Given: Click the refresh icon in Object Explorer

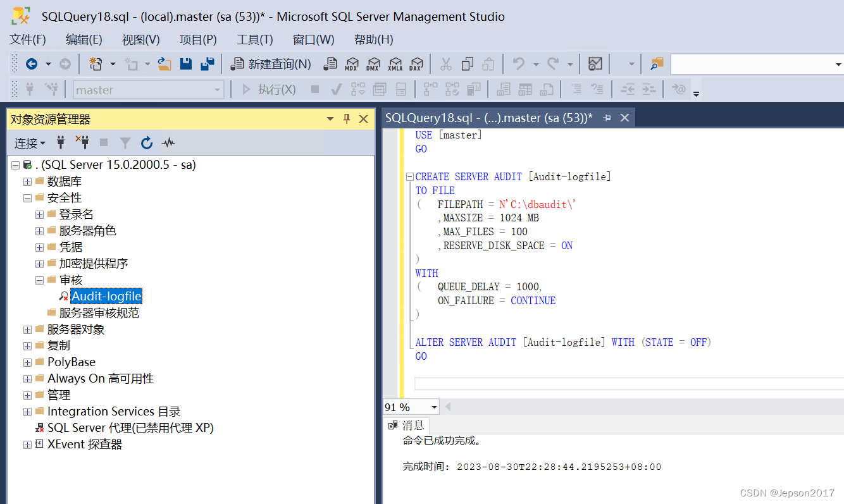Looking at the screenshot, I should 147,143.
